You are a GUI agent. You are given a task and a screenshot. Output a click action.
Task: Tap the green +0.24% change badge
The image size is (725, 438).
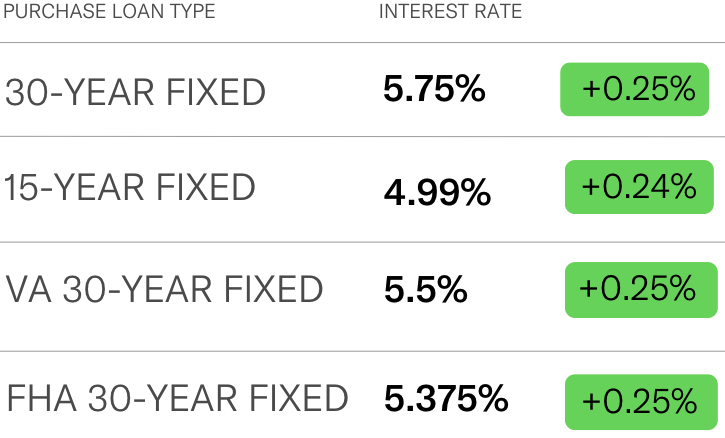(x=639, y=187)
